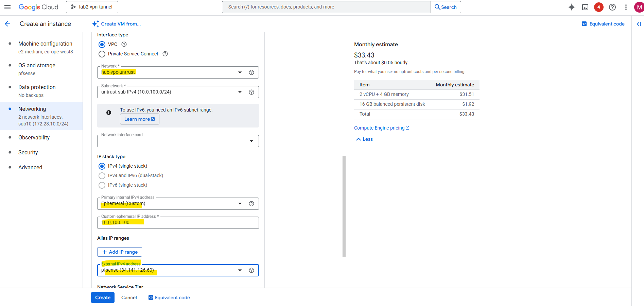The height and width of the screenshot is (306, 644).
Task: Click the blue Create button
Action: click(103, 297)
